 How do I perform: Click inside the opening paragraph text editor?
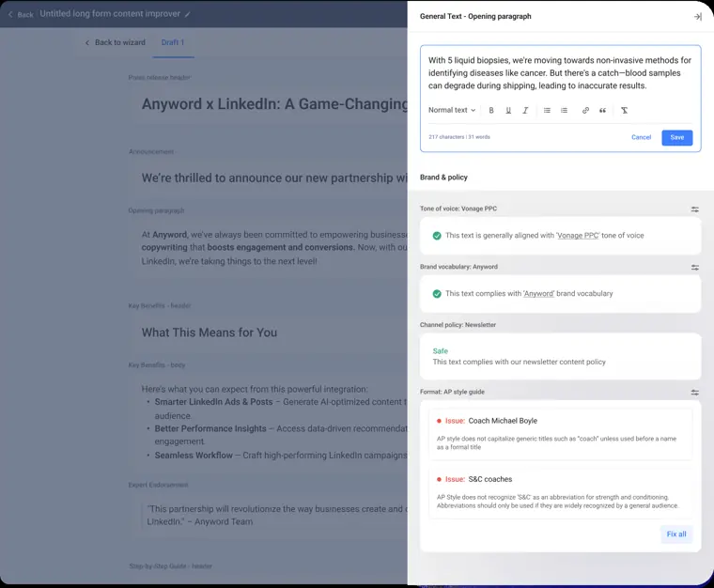click(x=560, y=73)
